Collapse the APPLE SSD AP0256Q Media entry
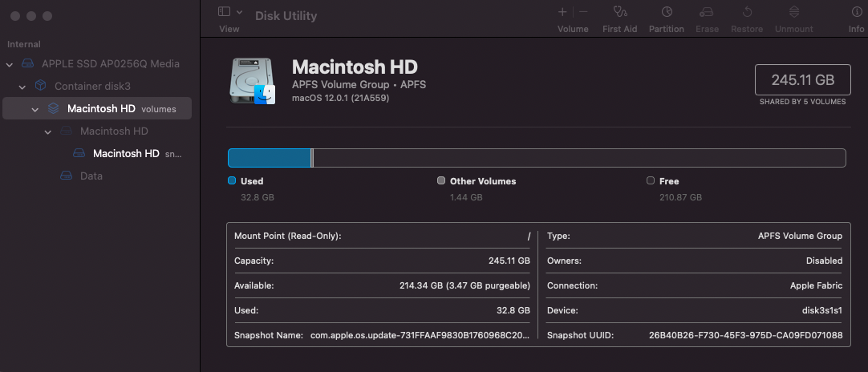868x372 pixels. pos(10,65)
